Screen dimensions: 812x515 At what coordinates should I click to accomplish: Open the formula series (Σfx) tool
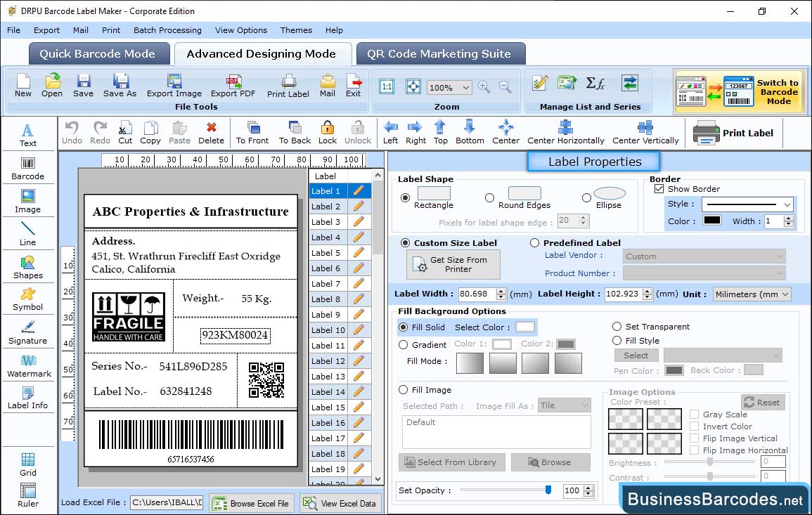(x=595, y=83)
